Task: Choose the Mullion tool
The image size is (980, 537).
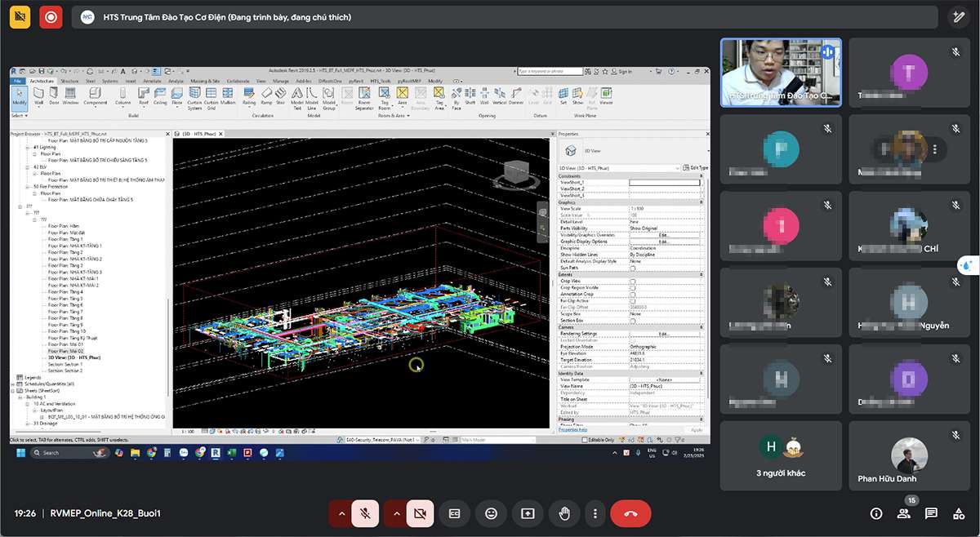Action: [228, 97]
